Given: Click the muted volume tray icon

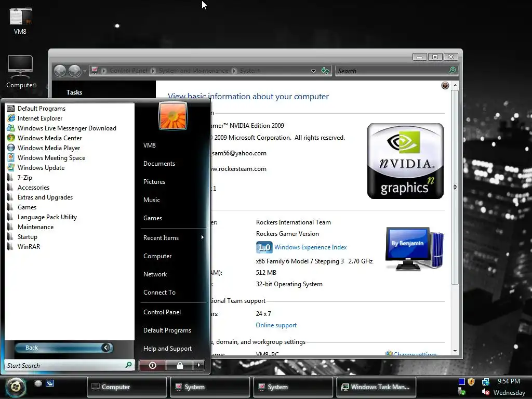Looking at the screenshot, I should (486, 392).
